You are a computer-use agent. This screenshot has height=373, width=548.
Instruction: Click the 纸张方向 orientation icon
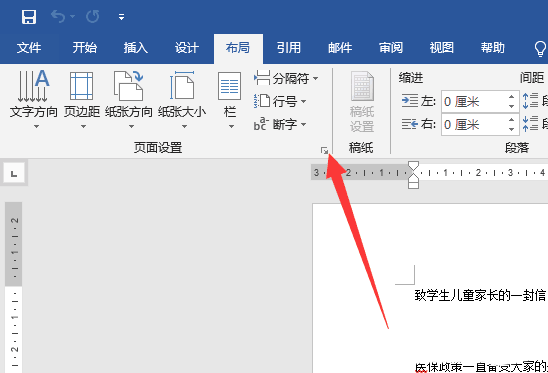click(x=129, y=86)
